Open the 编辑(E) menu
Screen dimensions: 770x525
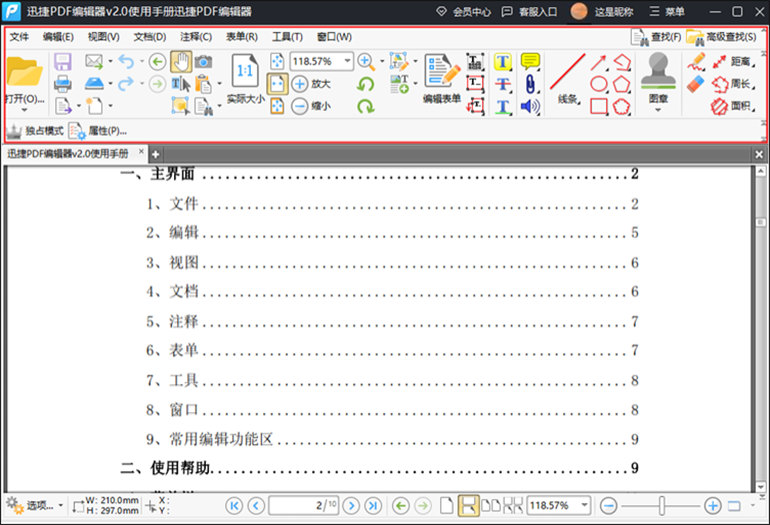pyautogui.click(x=58, y=37)
